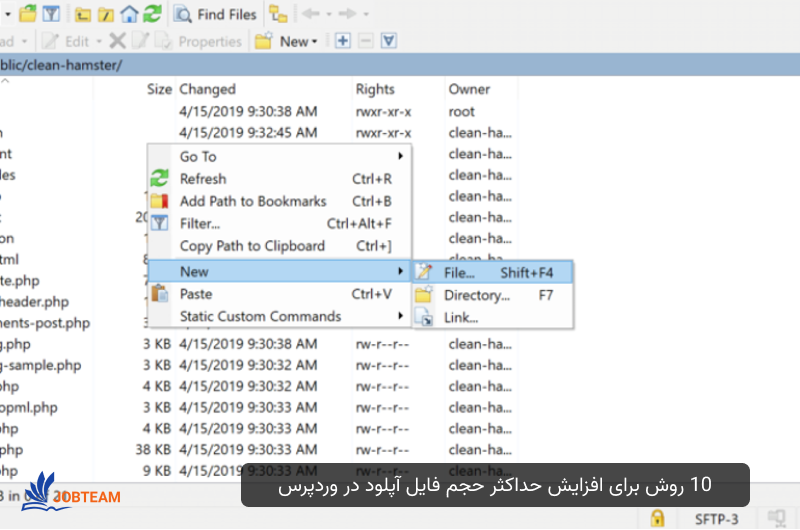This screenshot has height=530, width=800.
Task: Select the file ending in header.php
Action: 34,302
